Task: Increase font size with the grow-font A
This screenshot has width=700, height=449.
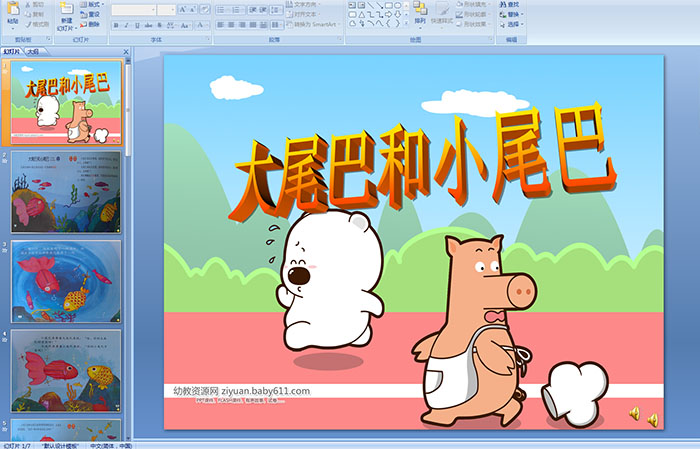Action: tap(183, 9)
